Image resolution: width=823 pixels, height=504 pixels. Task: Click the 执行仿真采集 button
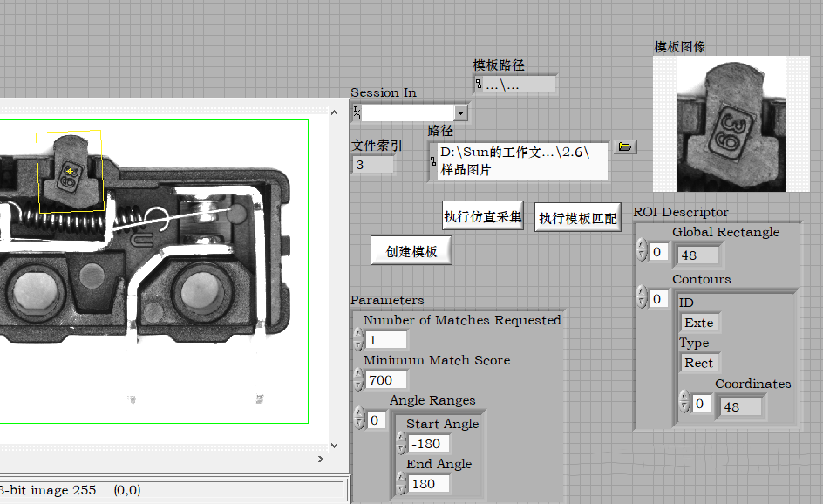coord(483,216)
